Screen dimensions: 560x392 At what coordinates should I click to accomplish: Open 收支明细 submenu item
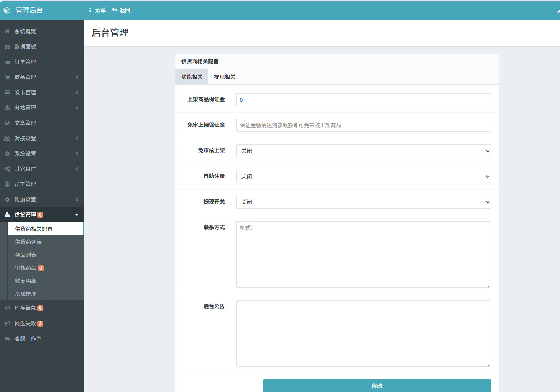45,281
